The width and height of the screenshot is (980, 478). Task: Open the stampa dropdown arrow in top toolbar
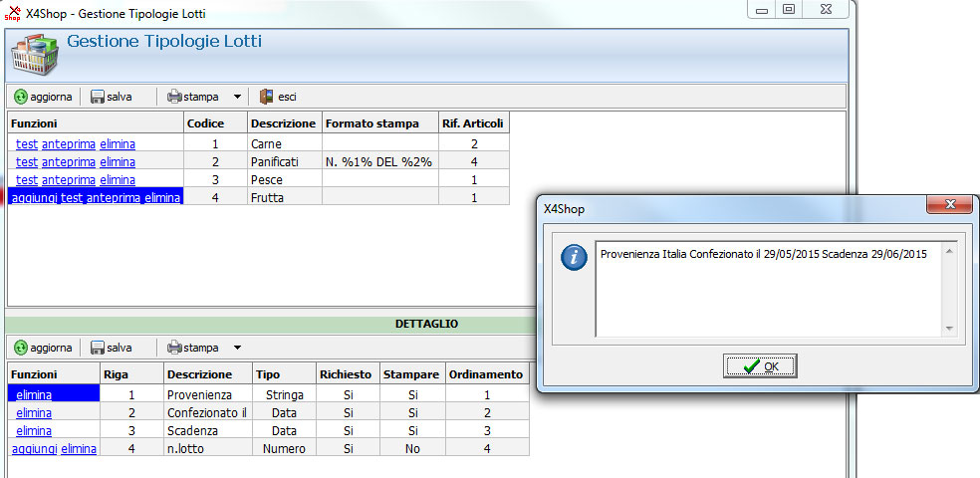pyautogui.click(x=237, y=97)
